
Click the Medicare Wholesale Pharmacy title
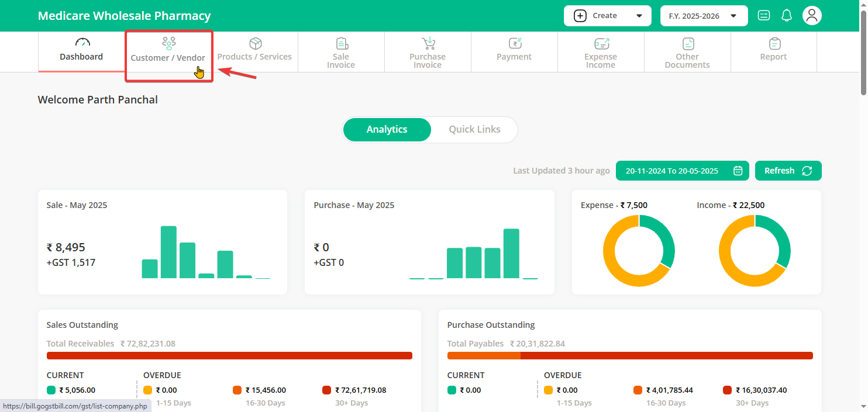tap(124, 16)
